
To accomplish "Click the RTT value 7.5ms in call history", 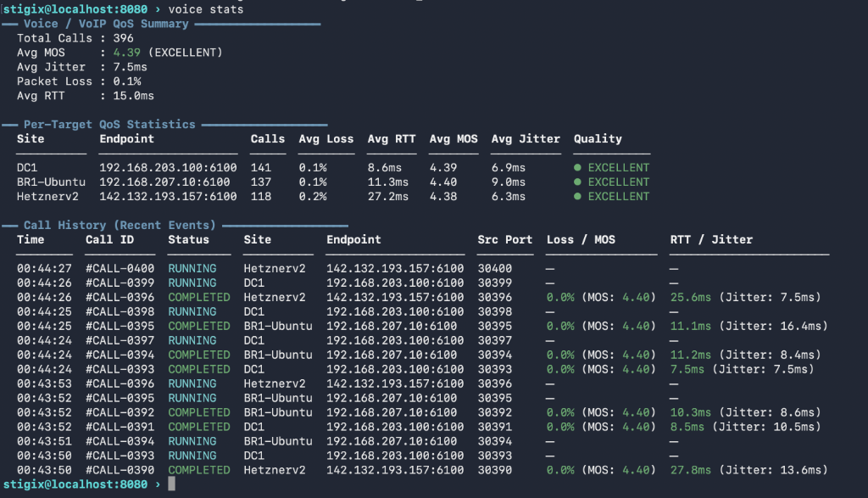I will coord(687,369).
